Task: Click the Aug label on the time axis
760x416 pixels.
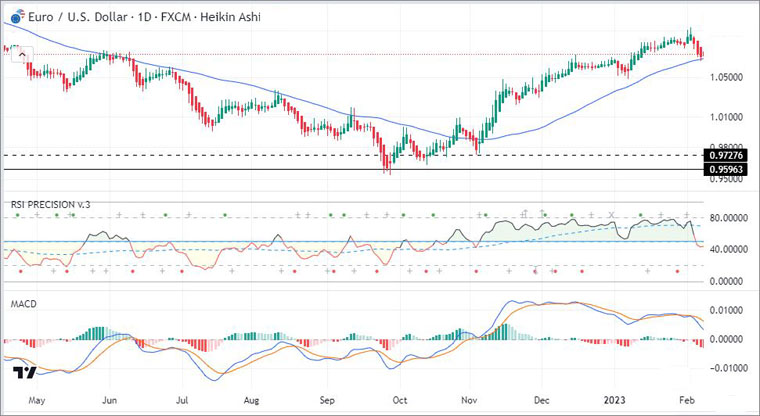Action: pyautogui.click(x=252, y=400)
